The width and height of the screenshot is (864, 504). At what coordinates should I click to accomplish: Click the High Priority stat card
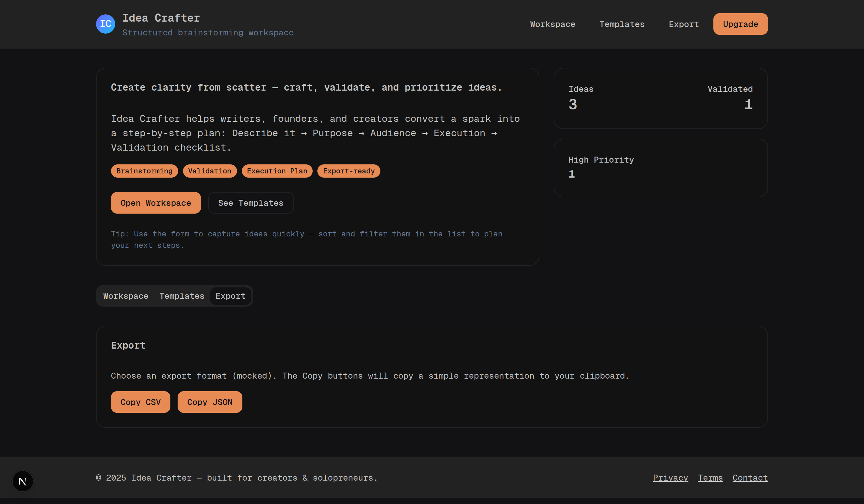pos(660,168)
